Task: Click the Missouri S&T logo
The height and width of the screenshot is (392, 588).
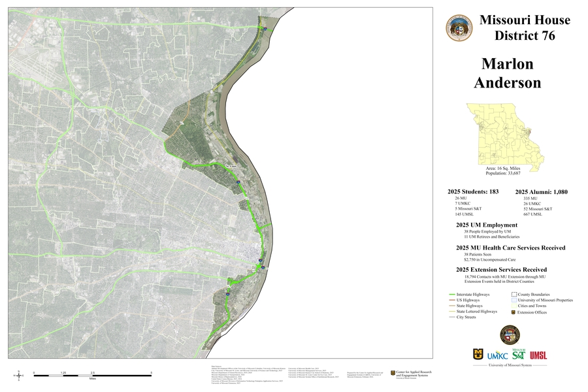Action: tap(519, 354)
